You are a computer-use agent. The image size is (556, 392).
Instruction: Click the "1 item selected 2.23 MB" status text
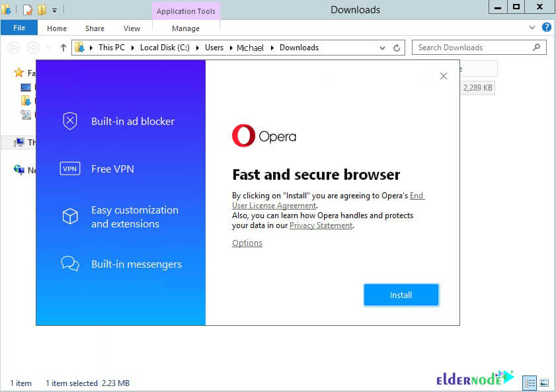click(87, 383)
